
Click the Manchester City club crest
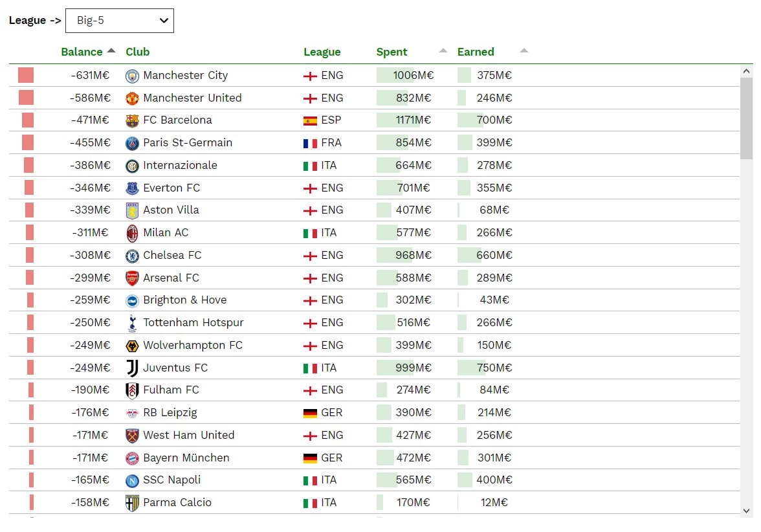point(132,76)
